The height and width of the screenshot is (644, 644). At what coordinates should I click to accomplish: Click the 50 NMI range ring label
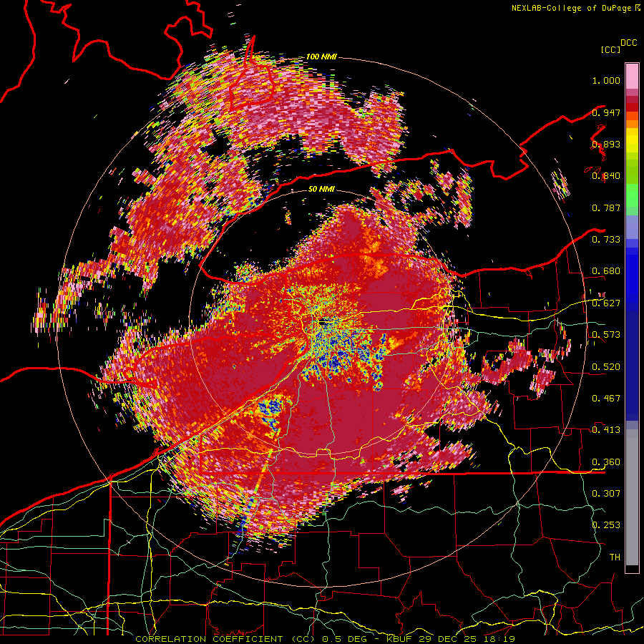coord(321,189)
